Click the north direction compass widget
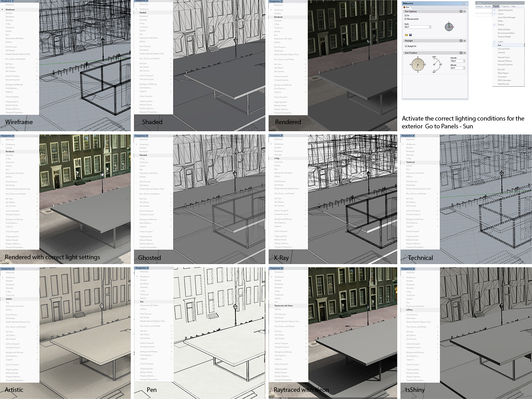Viewport: 532px width, 399px height. (449, 27)
